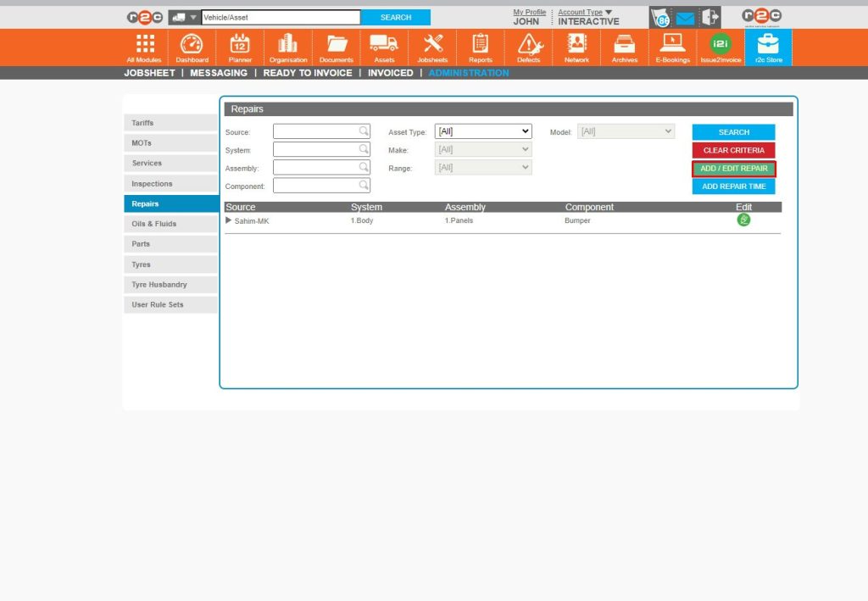
Task: Open the Asset Type dropdown
Action: point(483,131)
